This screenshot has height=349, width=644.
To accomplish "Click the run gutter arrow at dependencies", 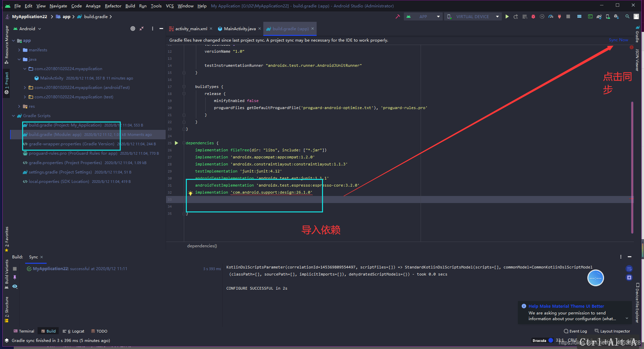I will [176, 143].
